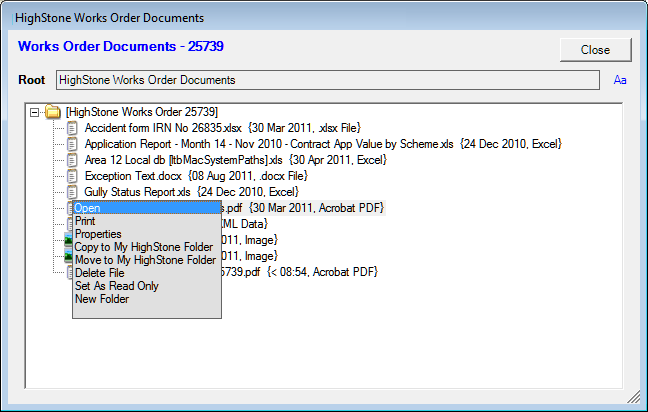
Task: Click the document icon beside Accident form IRN No 26835.xlsx
Action: (x=72, y=128)
